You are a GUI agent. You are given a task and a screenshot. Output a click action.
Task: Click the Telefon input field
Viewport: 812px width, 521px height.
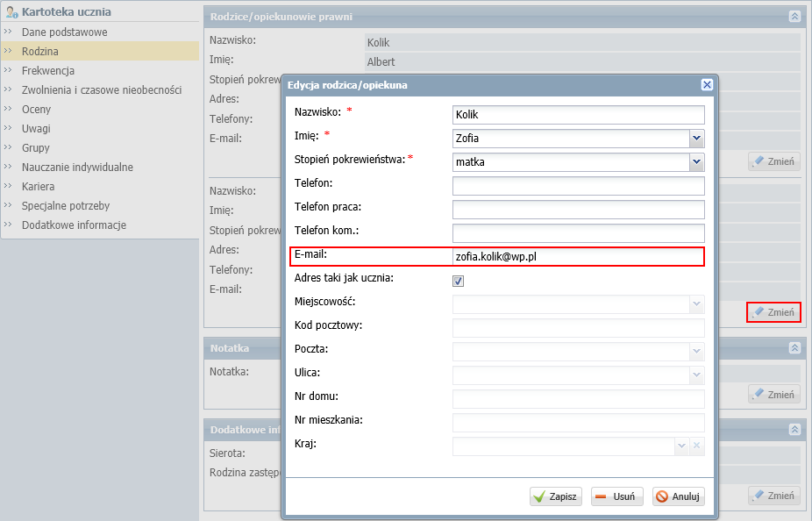pos(579,185)
